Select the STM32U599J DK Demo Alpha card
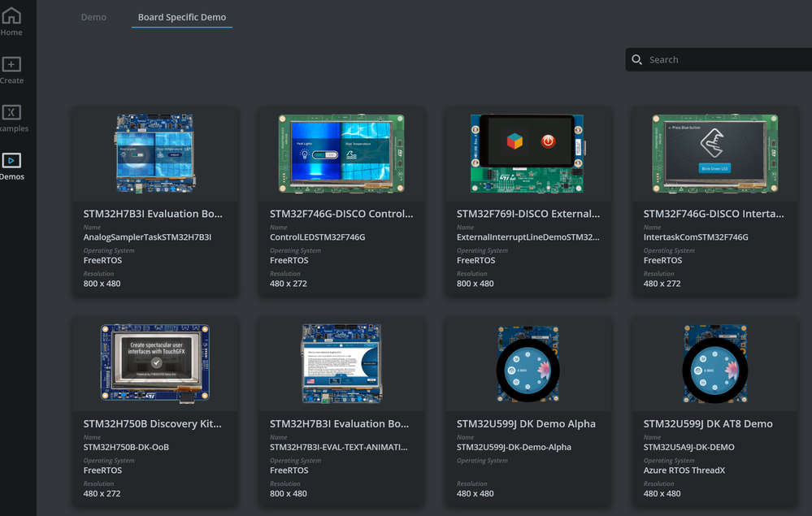This screenshot has height=516, width=812. point(528,363)
